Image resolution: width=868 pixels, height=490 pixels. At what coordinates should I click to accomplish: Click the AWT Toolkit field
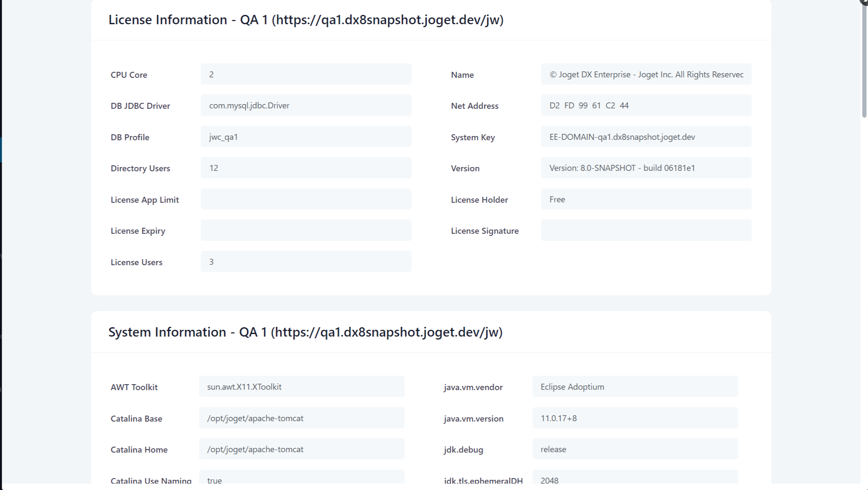pyautogui.click(x=301, y=387)
